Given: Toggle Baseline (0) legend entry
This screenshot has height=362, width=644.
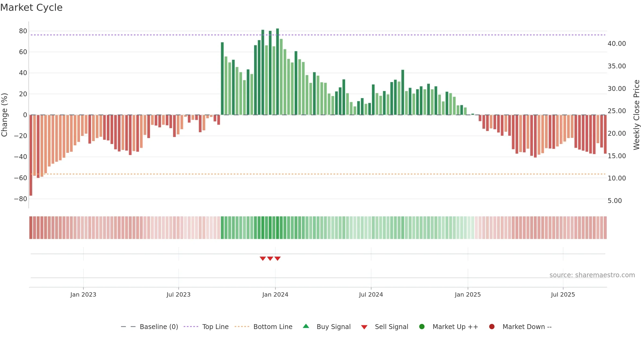Looking at the screenshot, I should (x=149, y=327).
